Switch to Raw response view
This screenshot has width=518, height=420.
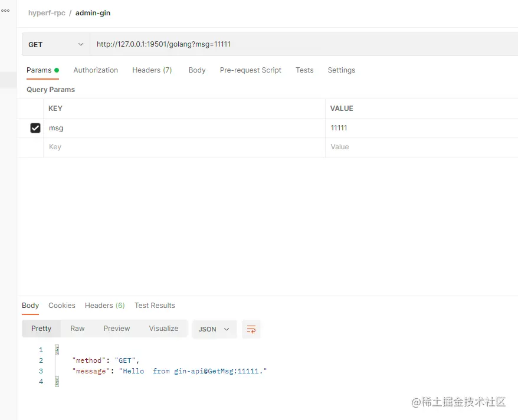tap(77, 329)
